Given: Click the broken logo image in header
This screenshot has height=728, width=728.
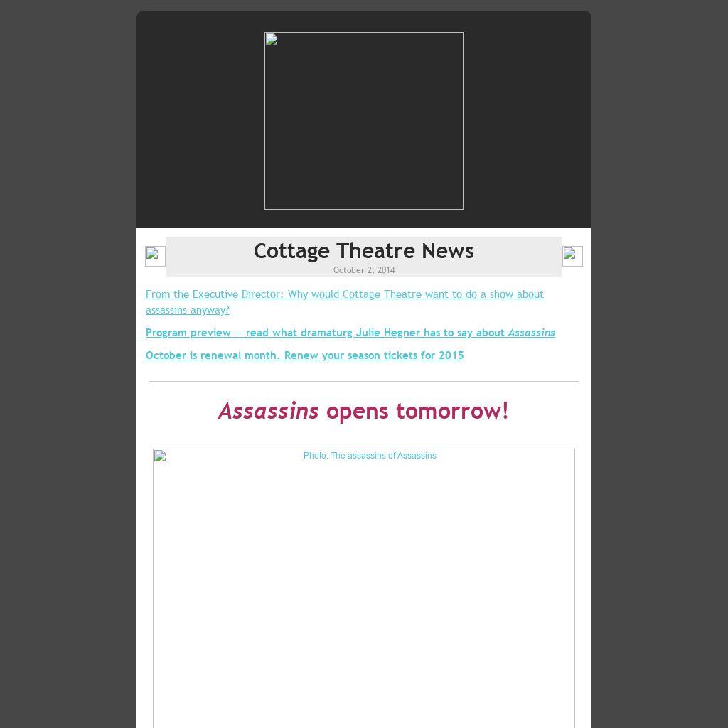Looking at the screenshot, I should pyautogui.click(x=363, y=121).
